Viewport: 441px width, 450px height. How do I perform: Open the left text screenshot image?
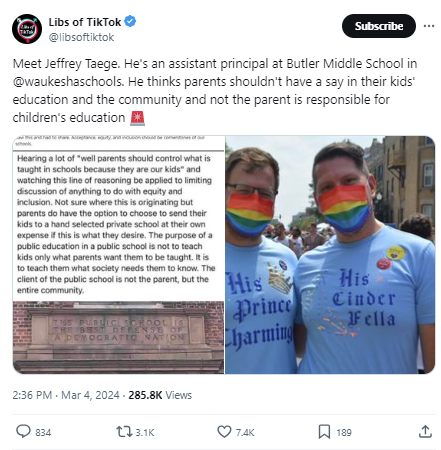point(118,255)
